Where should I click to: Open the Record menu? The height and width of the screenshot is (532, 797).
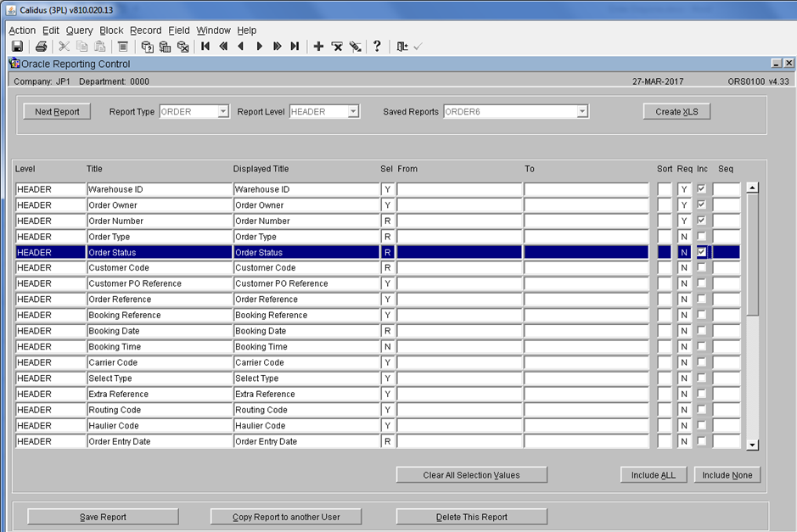145,31
